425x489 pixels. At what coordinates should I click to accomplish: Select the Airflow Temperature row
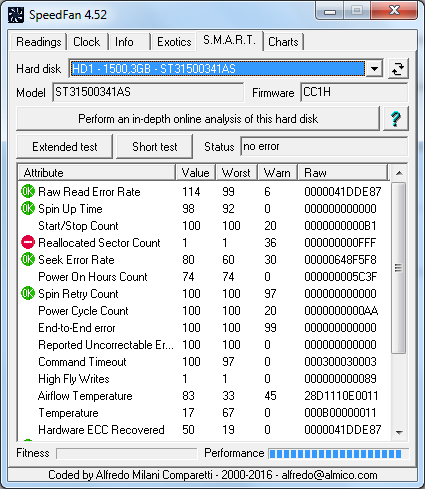(x=204, y=396)
